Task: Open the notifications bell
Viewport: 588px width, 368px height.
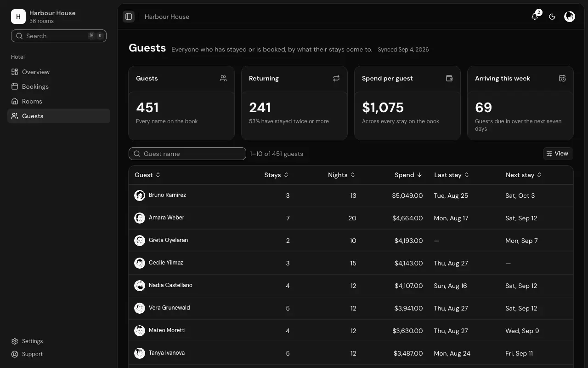Action: (x=535, y=17)
